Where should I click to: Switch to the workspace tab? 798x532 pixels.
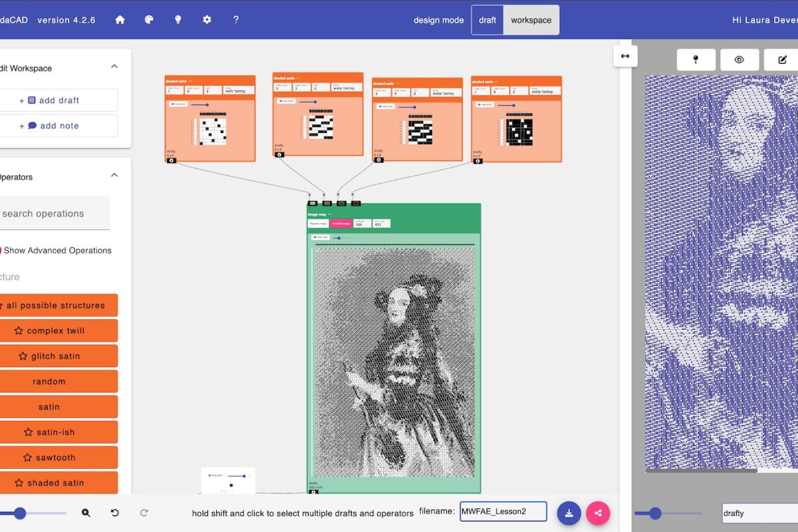531,20
